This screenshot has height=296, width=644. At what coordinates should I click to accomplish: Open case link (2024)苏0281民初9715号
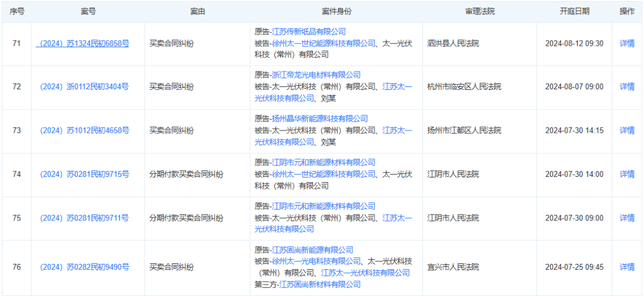click(84, 175)
